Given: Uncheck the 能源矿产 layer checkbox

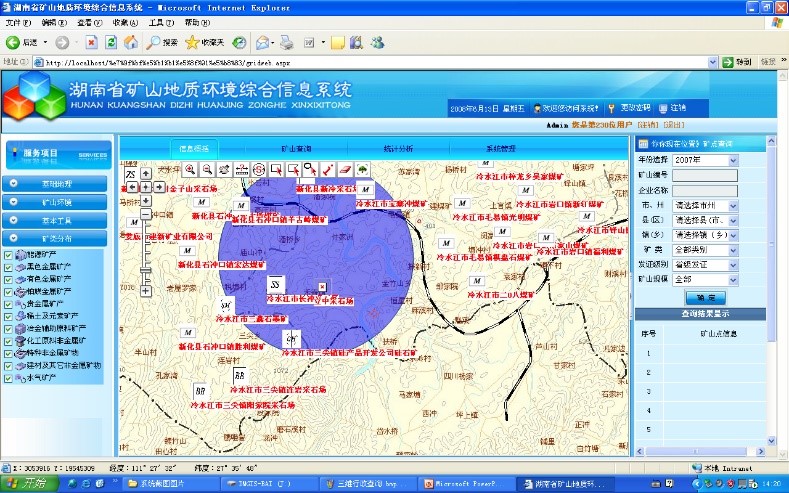Looking at the screenshot, I should 9,256.
